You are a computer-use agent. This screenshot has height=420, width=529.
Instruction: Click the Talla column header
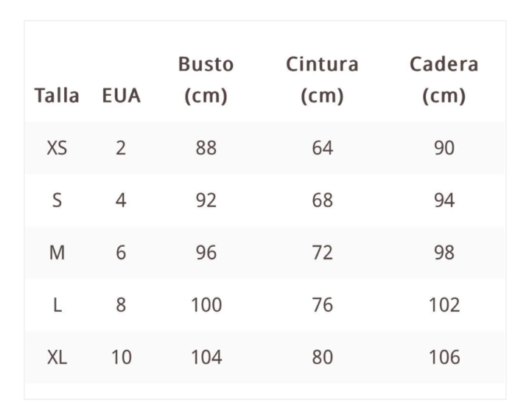pos(57,97)
